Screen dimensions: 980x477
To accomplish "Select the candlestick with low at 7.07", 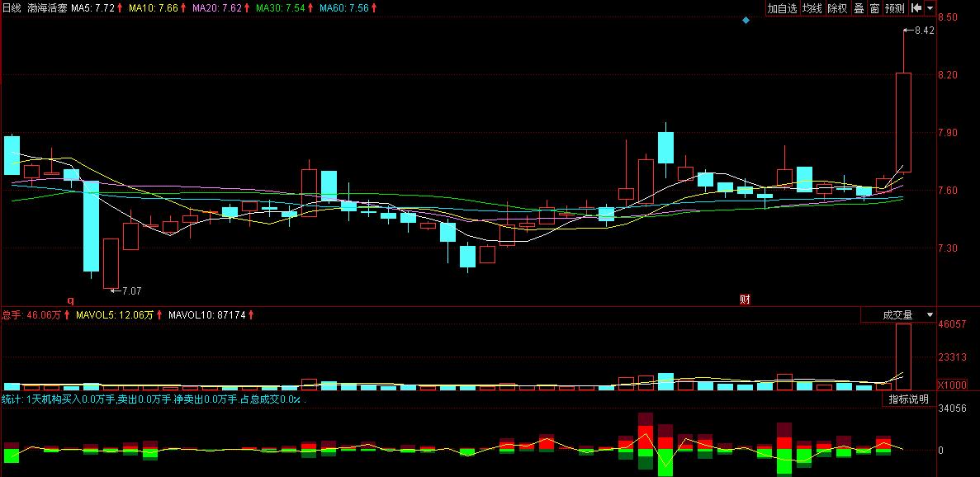I will pos(111,263).
